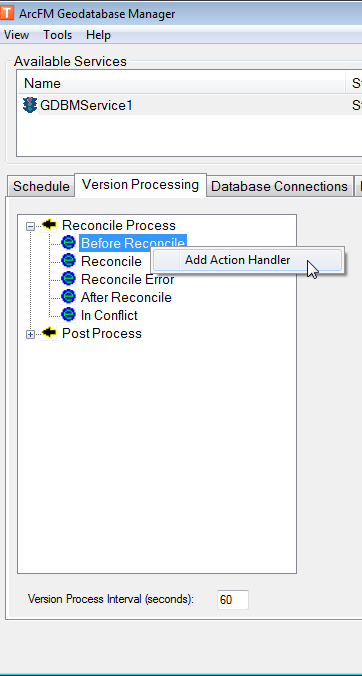The image size is (362, 676).
Task: Sort services by Name column header
Action: click(x=181, y=83)
